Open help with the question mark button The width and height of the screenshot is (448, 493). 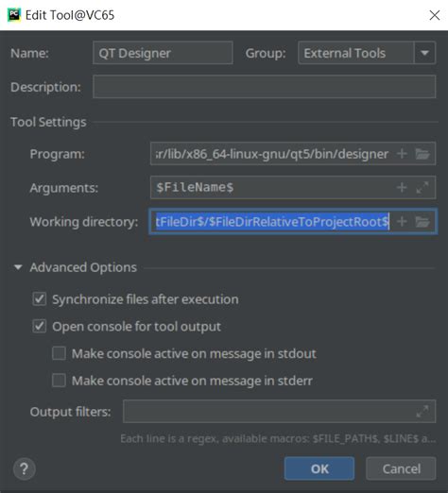(25, 468)
